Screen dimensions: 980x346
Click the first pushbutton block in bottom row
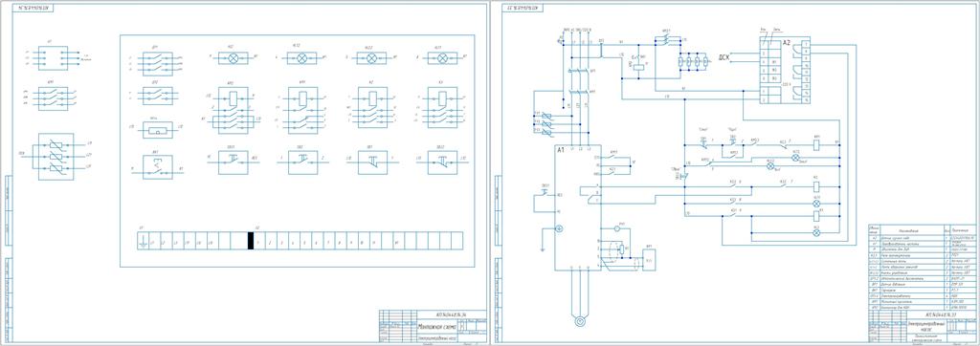point(158,166)
